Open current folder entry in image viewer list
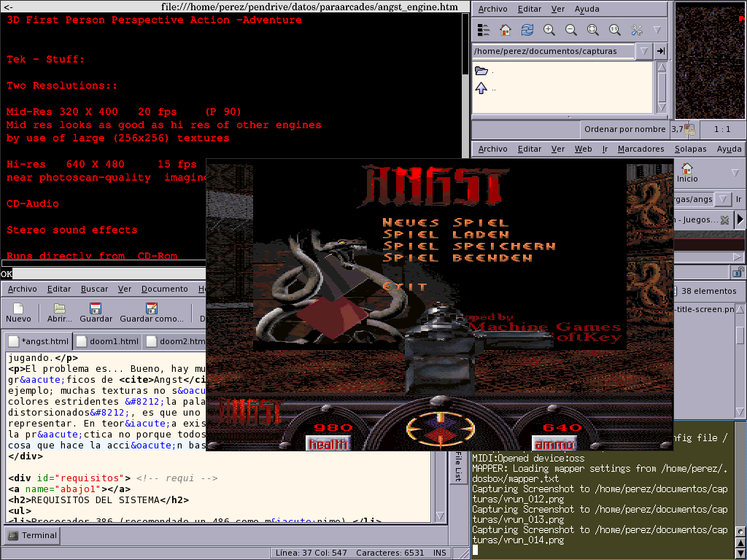Screen dimensions: 747x560 pyautogui.click(x=481, y=71)
